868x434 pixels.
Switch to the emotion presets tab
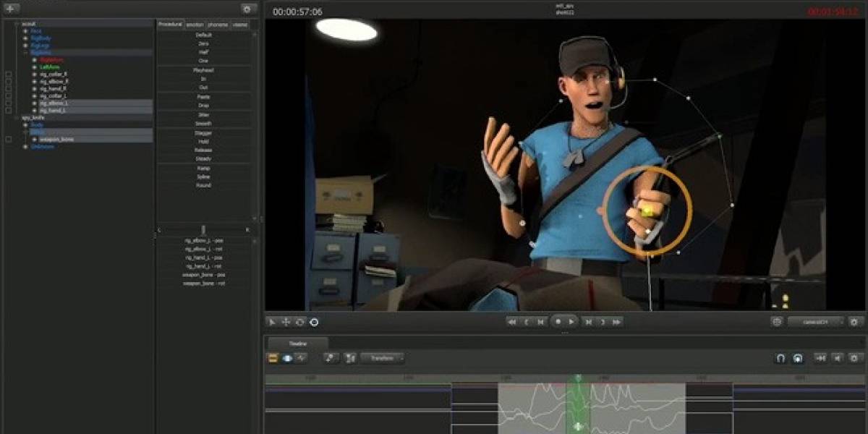click(195, 25)
